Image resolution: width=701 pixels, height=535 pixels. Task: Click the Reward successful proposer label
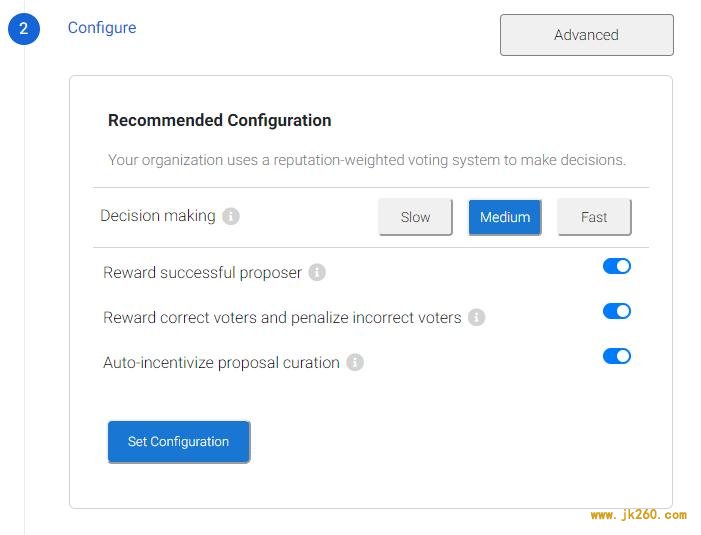click(x=203, y=273)
